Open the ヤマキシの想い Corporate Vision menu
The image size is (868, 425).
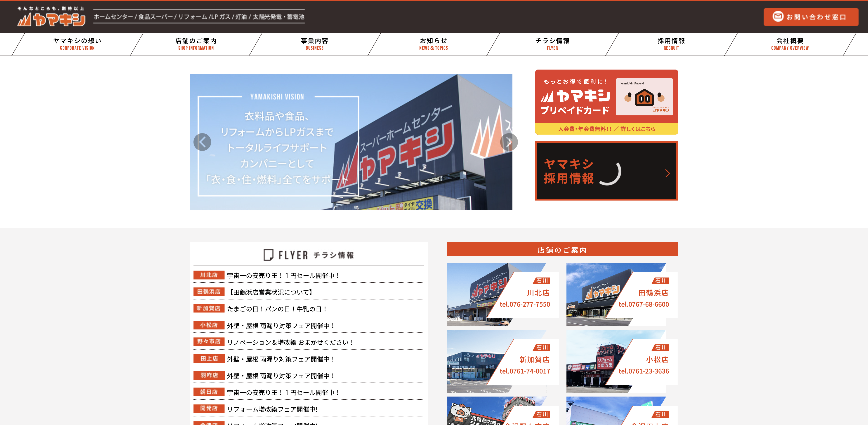coord(77,44)
